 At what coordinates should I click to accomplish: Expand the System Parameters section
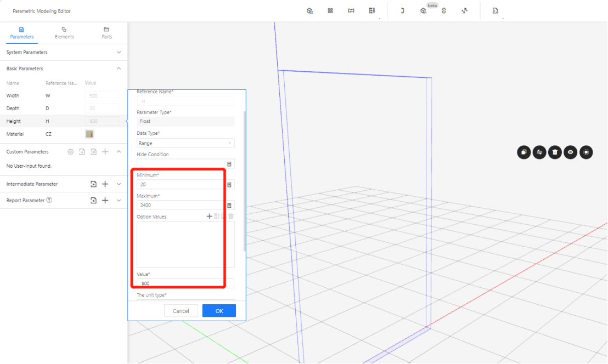[x=119, y=52]
